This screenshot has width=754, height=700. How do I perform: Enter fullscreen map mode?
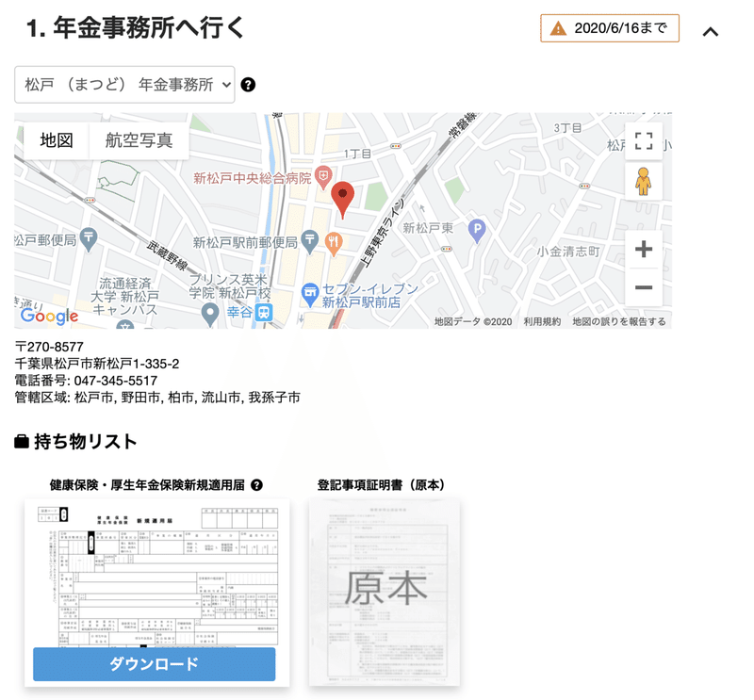pyautogui.click(x=644, y=142)
